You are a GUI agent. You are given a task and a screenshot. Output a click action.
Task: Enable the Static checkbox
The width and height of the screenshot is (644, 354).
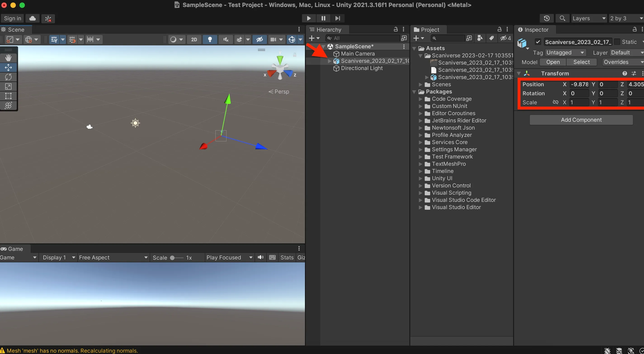pos(617,42)
